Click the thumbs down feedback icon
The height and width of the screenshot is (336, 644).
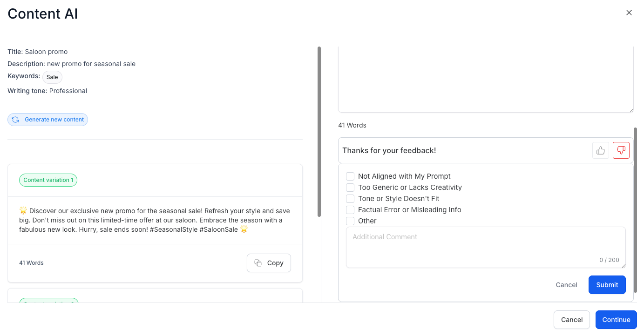tap(621, 150)
